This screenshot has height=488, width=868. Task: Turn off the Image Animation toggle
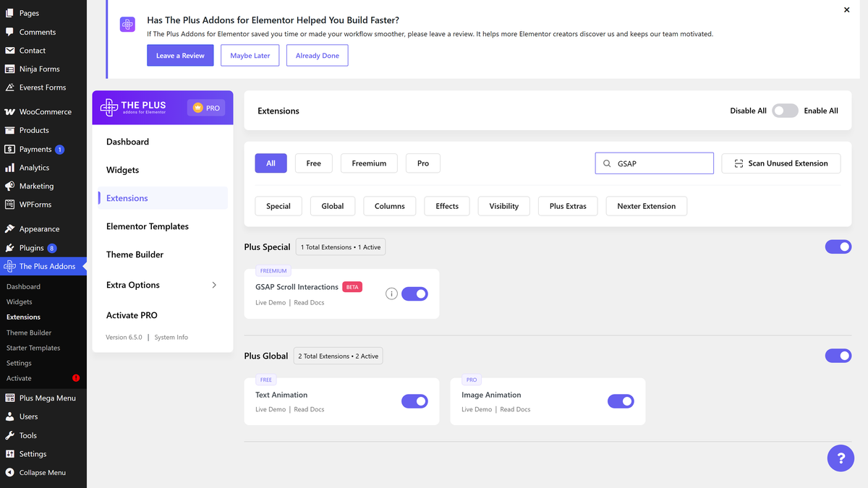coord(621,401)
